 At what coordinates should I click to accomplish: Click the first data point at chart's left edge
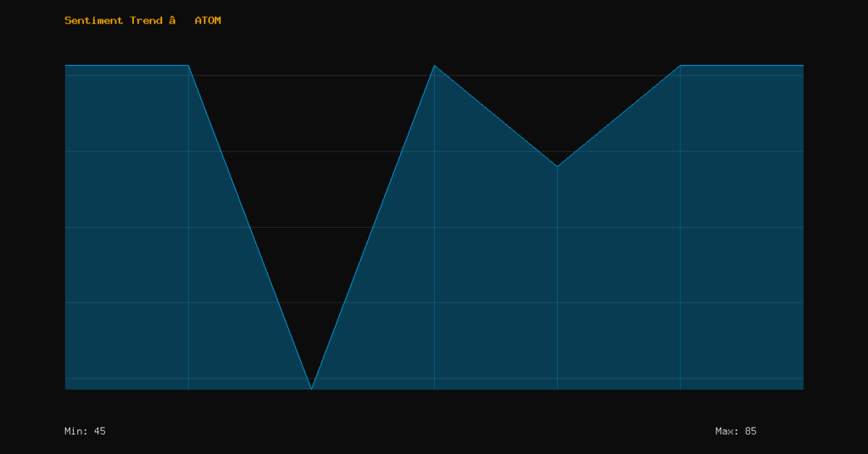coord(65,65)
